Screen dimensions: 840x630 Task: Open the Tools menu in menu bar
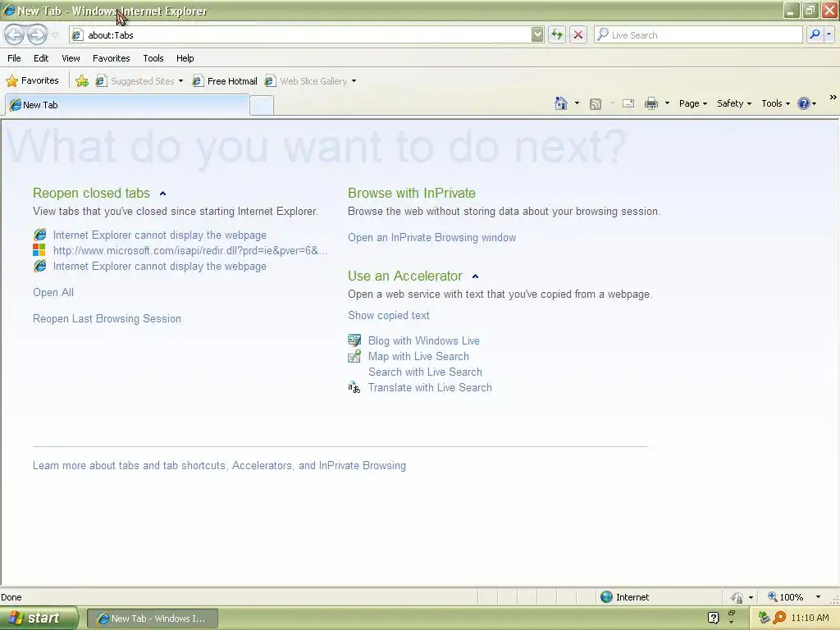[153, 58]
